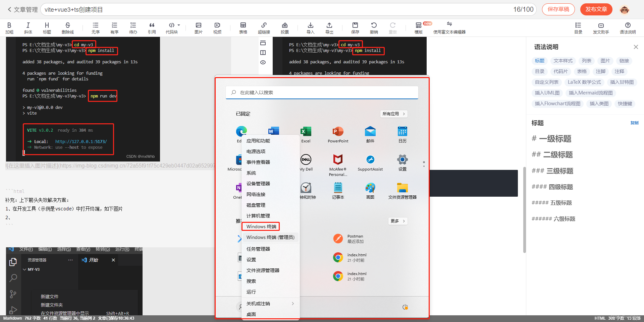Open McAfee Personal Security app

[x=338, y=165]
